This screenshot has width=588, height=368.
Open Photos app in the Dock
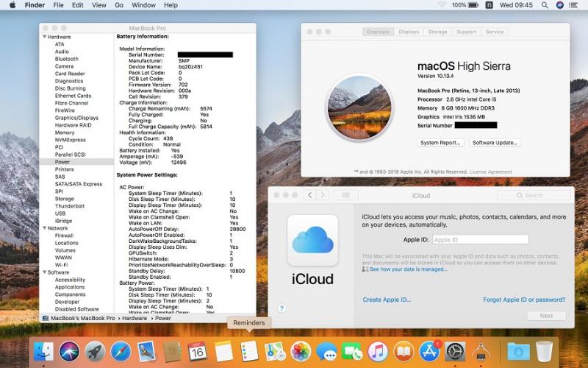(x=301, y=352)
